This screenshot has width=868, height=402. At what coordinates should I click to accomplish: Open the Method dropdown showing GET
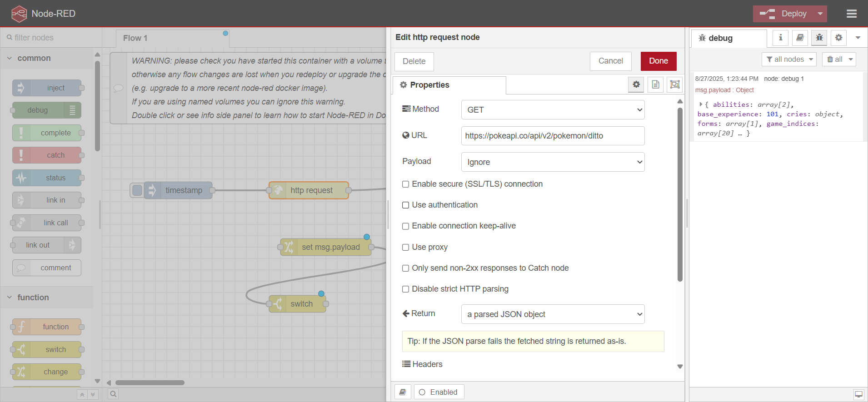[553, 109]
